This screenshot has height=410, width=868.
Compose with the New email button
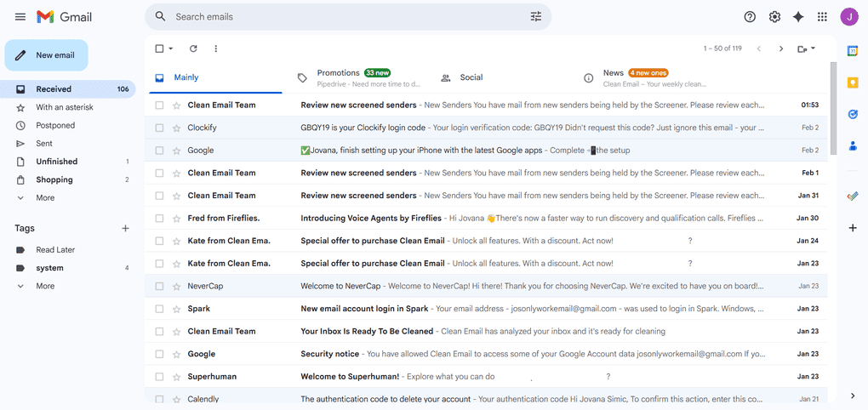coord(47,55)
